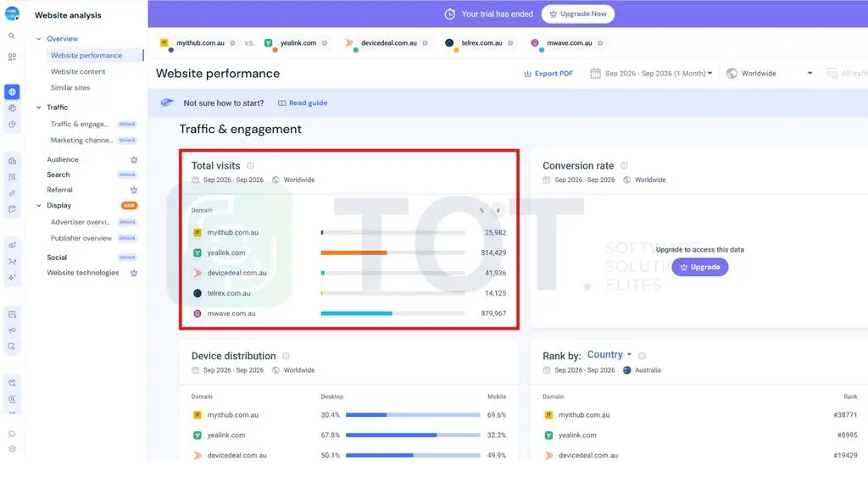Select Similar sites in sidebar

[70, 88]
